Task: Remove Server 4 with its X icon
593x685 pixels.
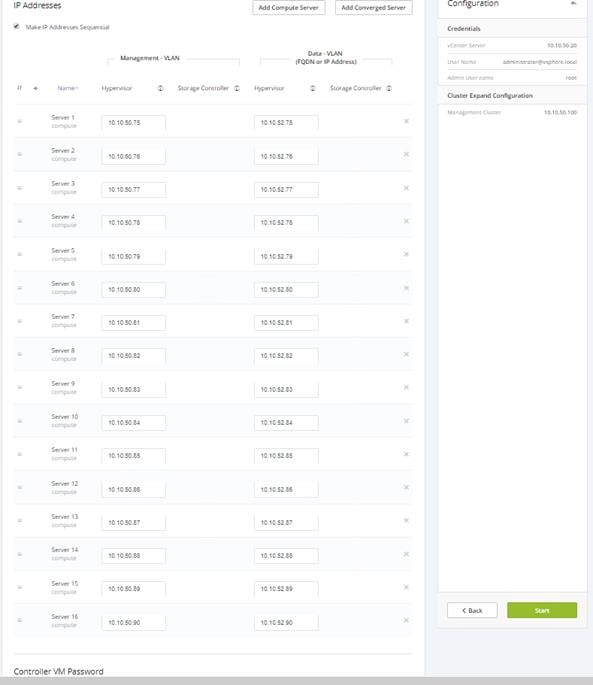Action: tap(406, 221)
